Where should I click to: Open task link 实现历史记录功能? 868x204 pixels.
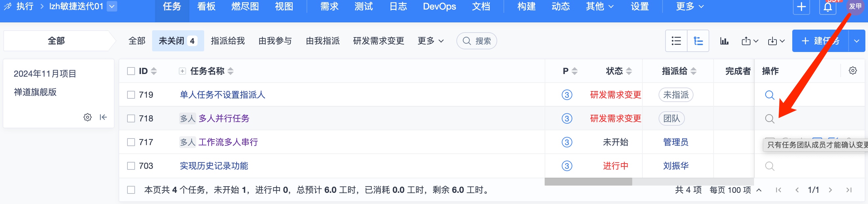(214, 166)
